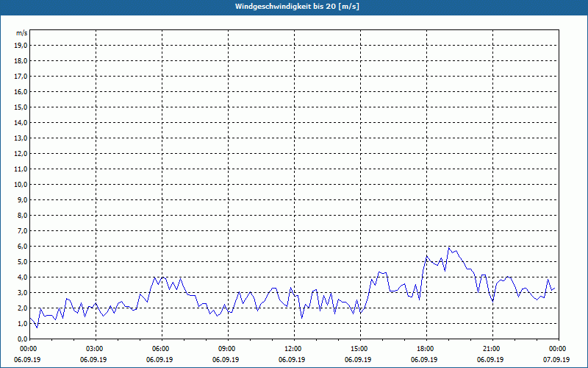588x368 pixels.
Task: Choose the "12:00" time axis label
Action: point(293,349)
